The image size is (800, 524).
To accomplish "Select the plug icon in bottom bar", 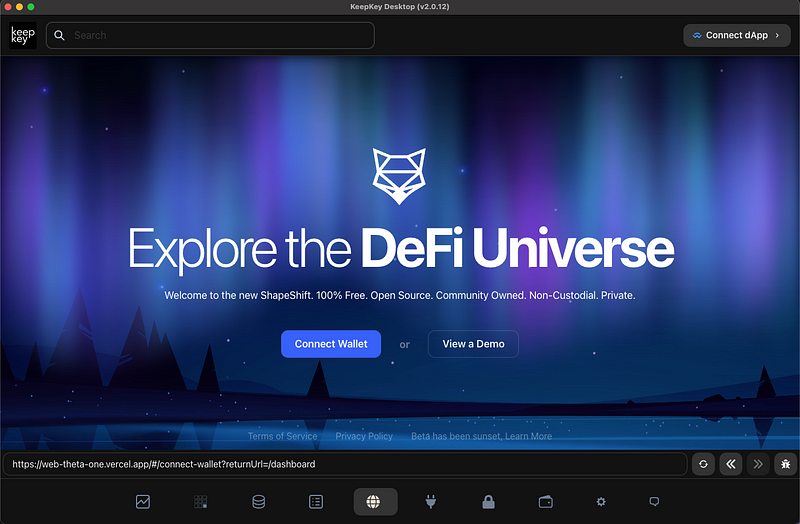I will [431, 502].
